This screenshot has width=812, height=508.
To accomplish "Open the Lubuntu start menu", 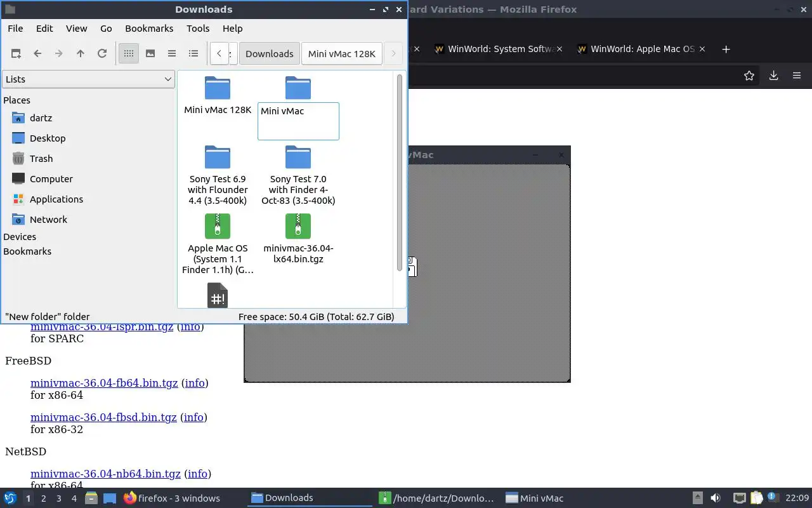I will (x=10, y=498).
